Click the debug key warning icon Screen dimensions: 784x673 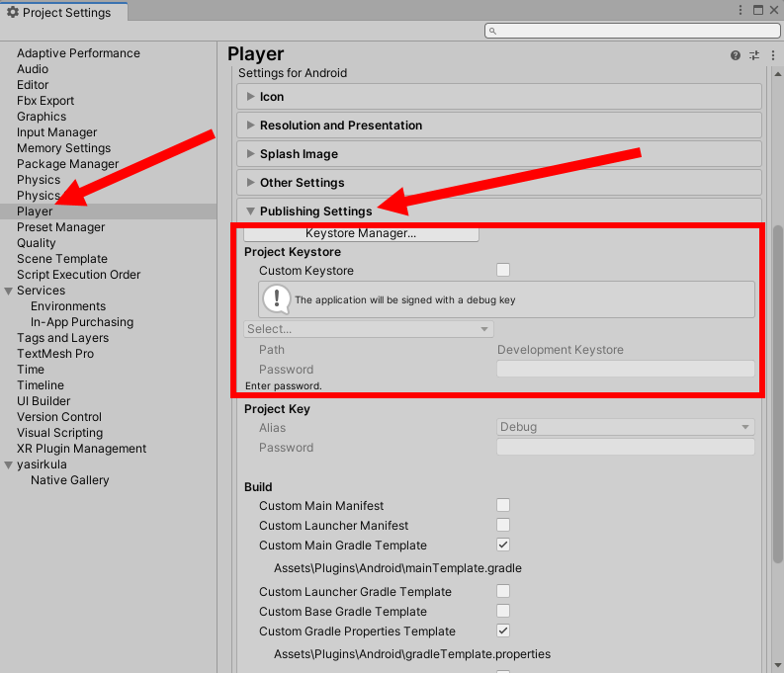coord(277,299)
